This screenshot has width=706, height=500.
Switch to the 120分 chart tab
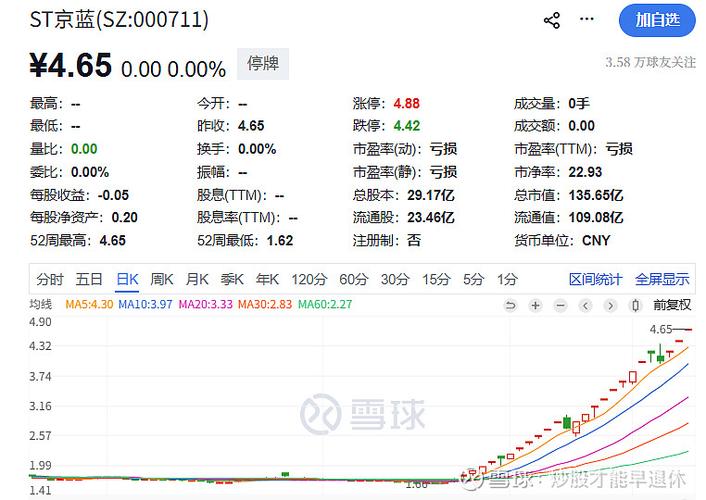[309, 279]
